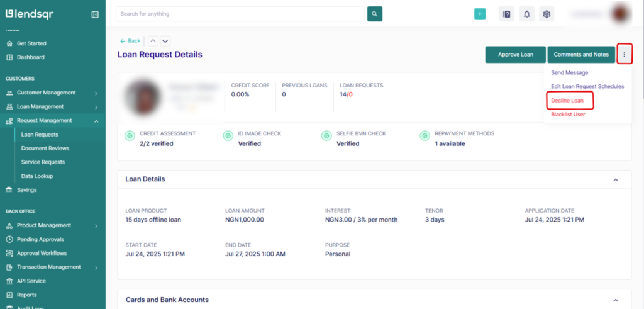644x309 pixels.
Task: Collapse sidebar using panel toggle icon
Action: coord(95,14)
